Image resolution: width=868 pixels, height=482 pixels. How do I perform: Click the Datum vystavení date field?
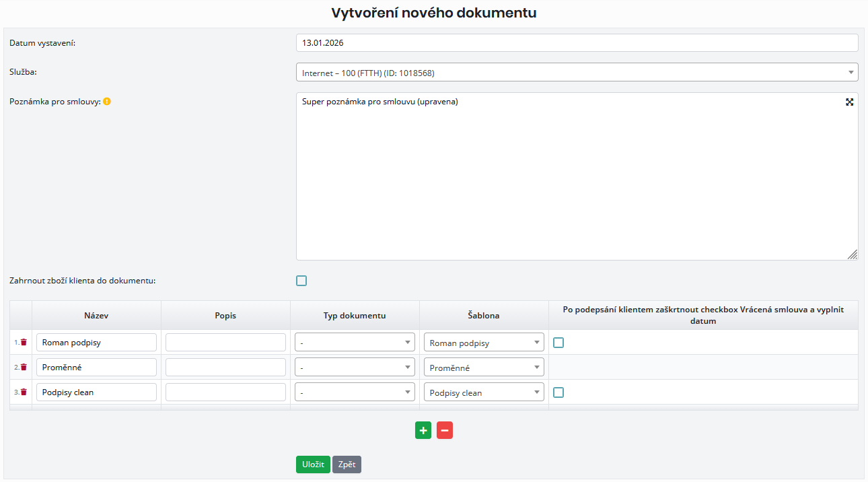pos(577,42)
